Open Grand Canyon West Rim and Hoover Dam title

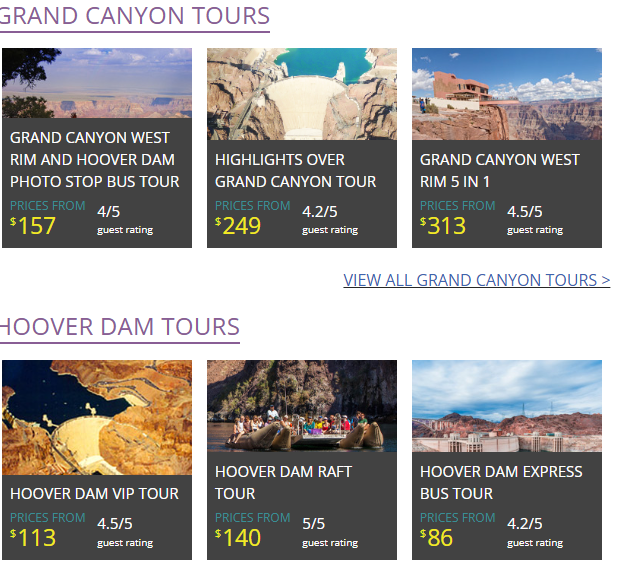click(x=94, y=159)
